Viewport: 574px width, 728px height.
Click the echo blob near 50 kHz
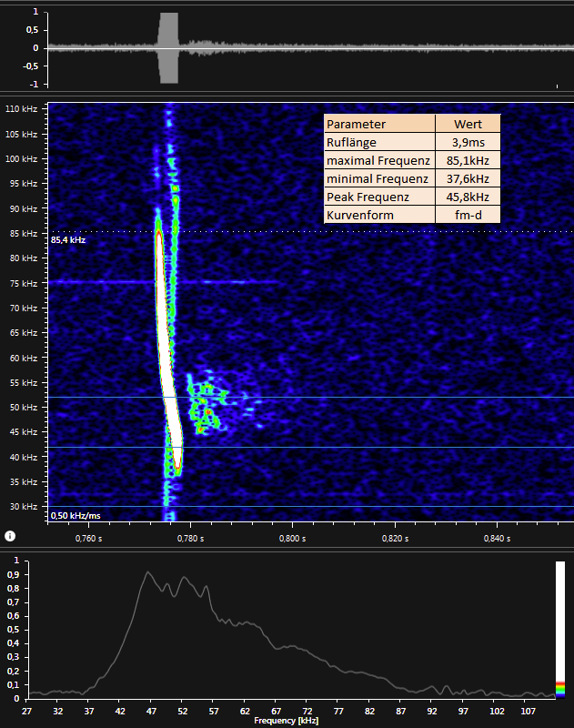pyautogui.click(x=208, y=411)
